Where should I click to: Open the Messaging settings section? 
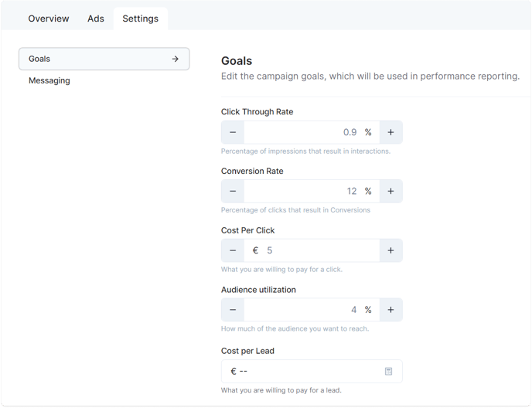pyautogui.click(x=49, y=80)
